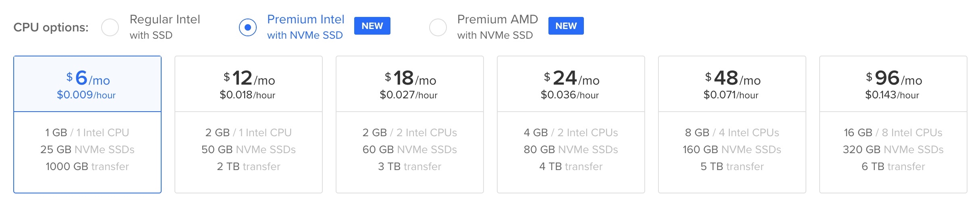Click the 4 TB transfer line

[571, 166]
